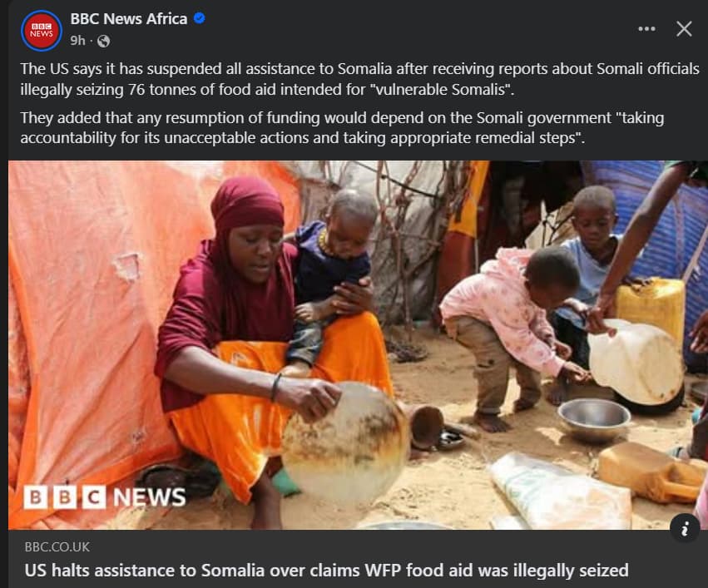Click the BBC NEWS watermark logo on photo
This screenshot has width=708, height=588.
pos(105,497)
